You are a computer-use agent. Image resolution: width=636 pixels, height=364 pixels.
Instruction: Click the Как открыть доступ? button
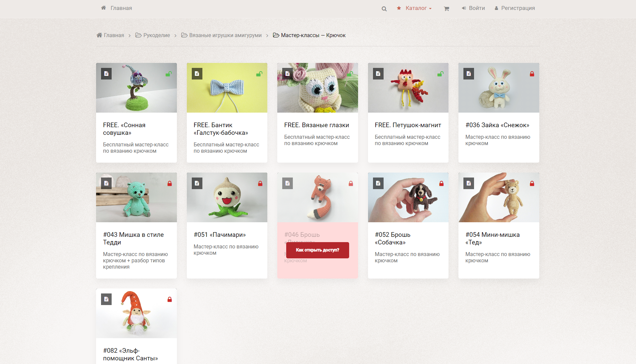pos(318,250)
